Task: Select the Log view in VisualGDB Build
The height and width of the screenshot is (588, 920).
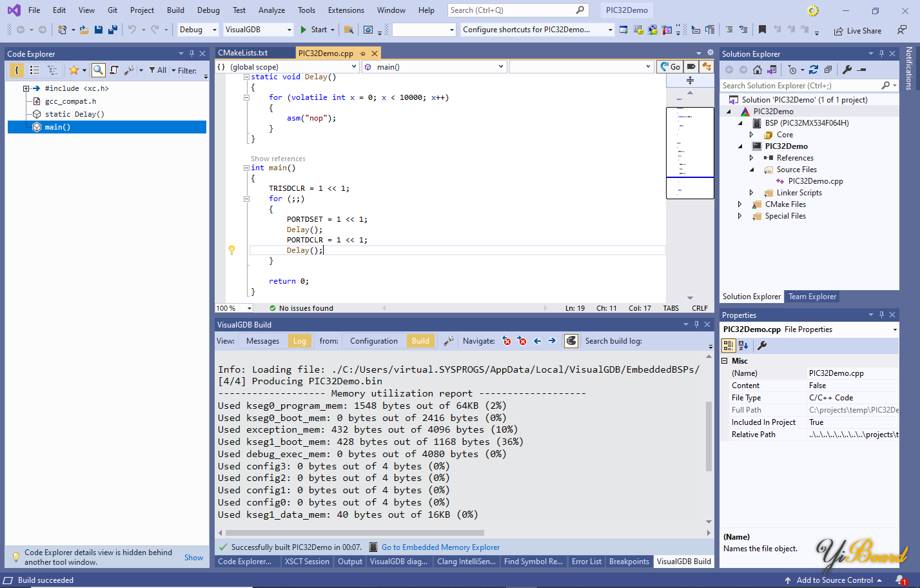Action: (x=300, y=341)
